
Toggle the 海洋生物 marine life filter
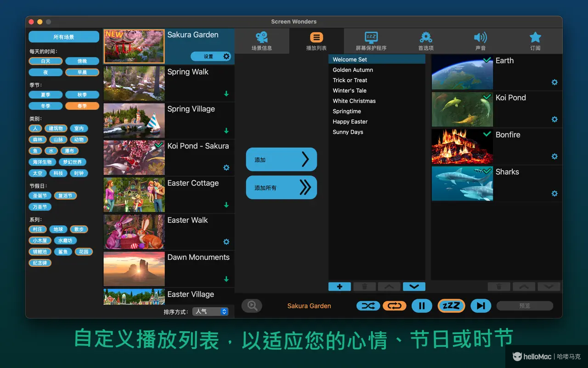pos(43,162)
